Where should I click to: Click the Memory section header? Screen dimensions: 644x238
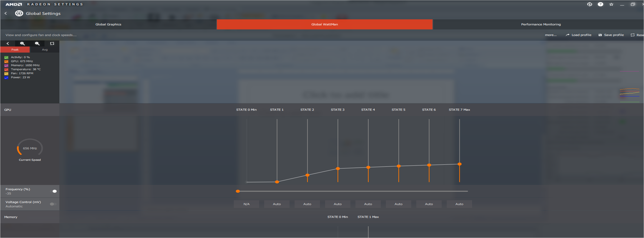click(x=30, y=217)
